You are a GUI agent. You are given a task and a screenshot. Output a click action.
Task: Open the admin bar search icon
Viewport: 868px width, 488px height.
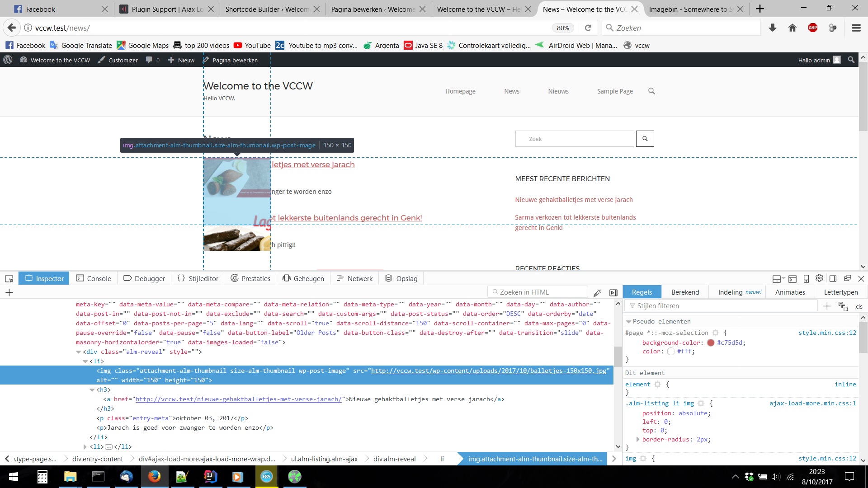851,60
